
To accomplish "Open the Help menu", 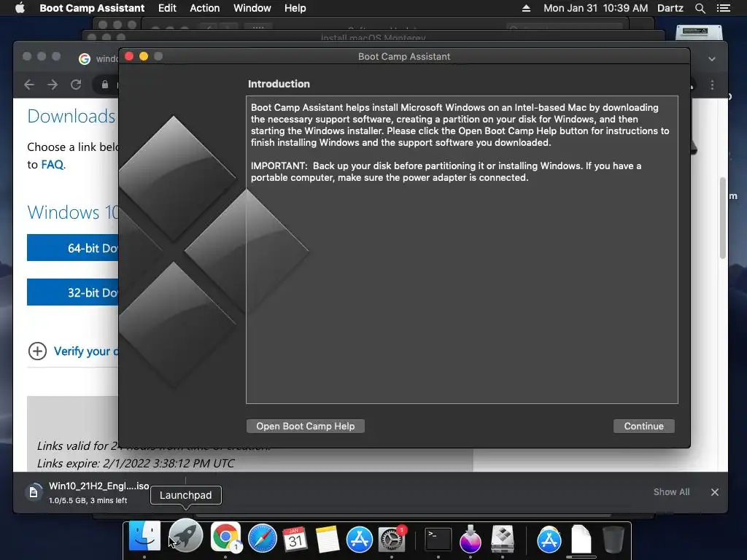I will click(x=295, y=8).
